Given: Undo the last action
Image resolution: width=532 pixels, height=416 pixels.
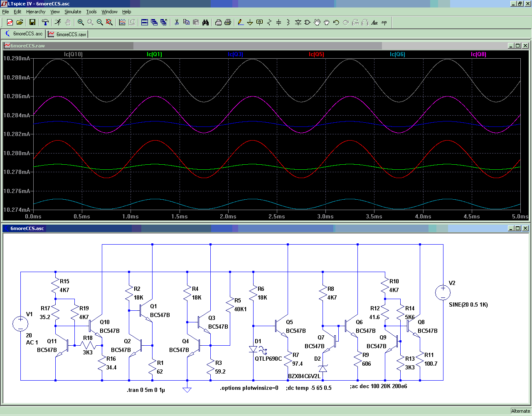Looking at the screenshot, I should click(x=336, y=22).
